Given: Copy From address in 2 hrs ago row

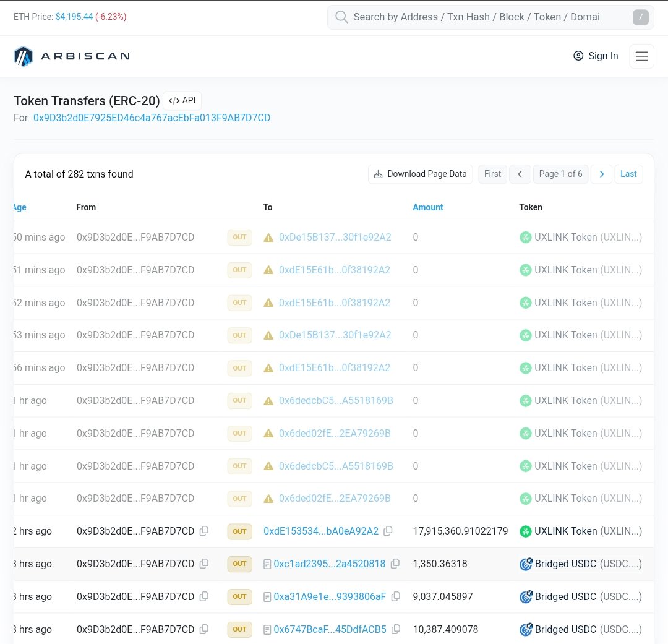Looking at the screenshot, I should [204, 531].
